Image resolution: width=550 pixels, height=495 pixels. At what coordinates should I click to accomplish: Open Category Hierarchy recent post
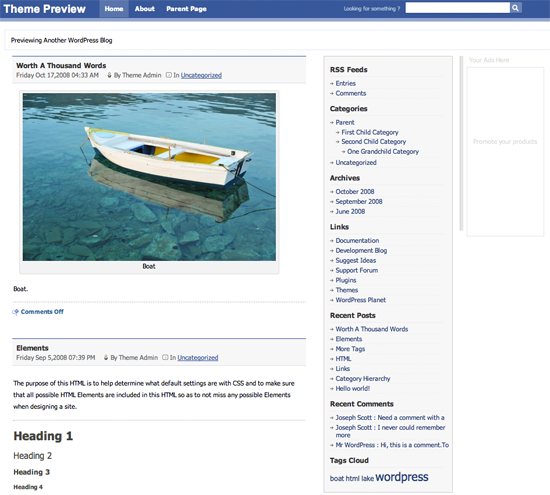363,379
